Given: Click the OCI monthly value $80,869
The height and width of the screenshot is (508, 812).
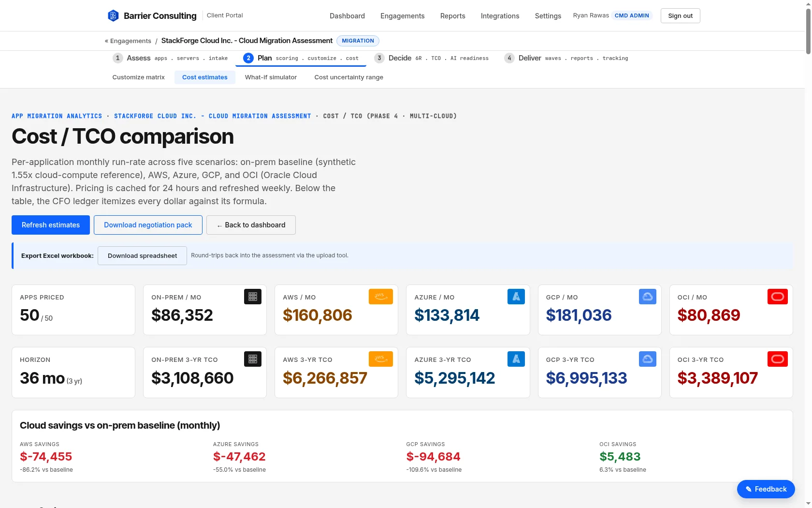Looking at the screenshot, I should pyautogui.click(x=709, y=315).
